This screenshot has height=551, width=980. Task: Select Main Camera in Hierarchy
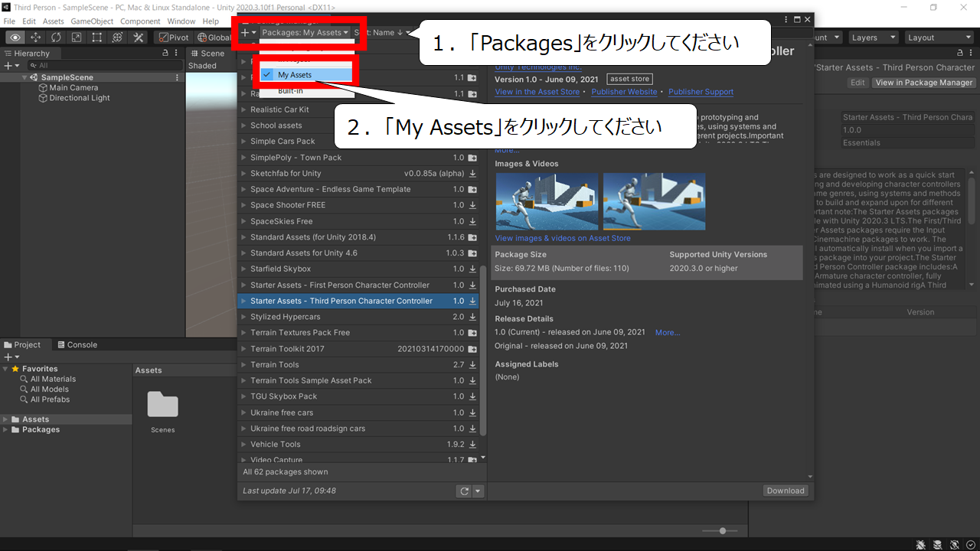(x=73, y=88)
